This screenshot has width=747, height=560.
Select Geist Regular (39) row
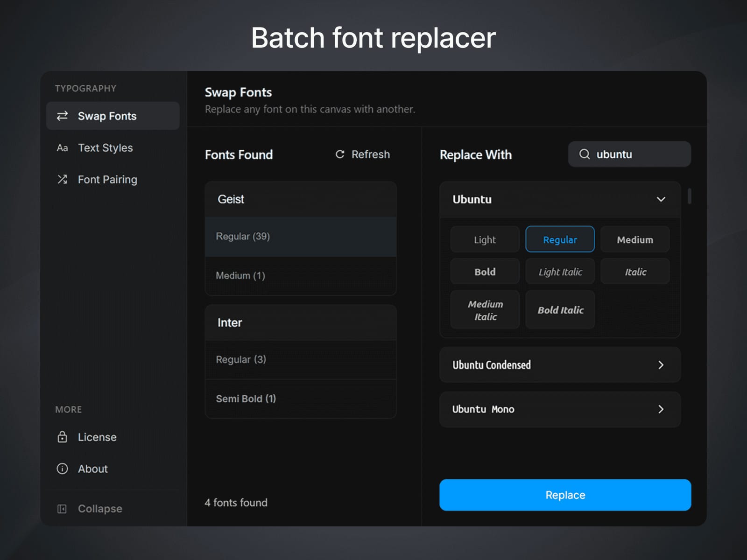(x=301, y=237)
